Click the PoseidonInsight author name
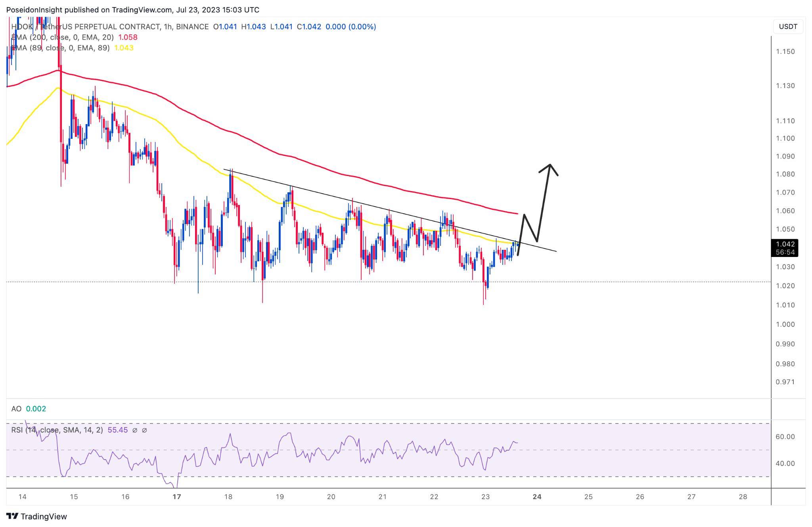 tap(35, 10)
